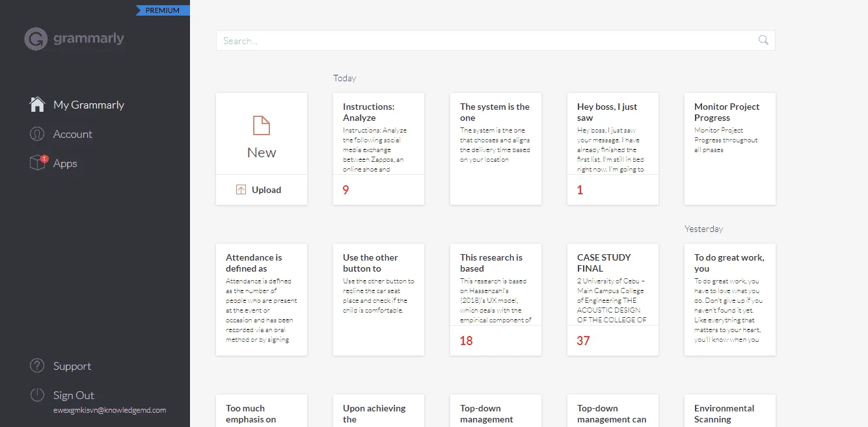Click the New document page icon
Screen dimensions: 868x427
click(262, 125)
